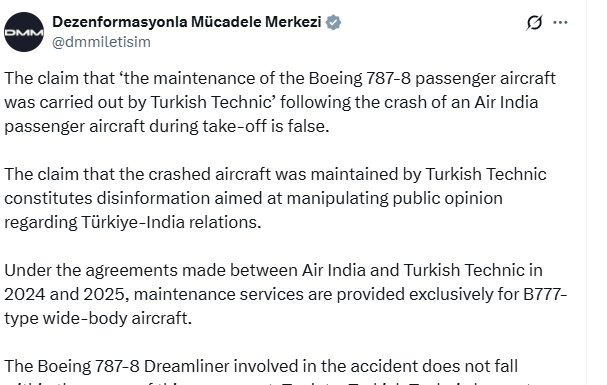The height and width of the screenshot is (385, 607).
Task: Open the Grok explain-post icon
Action: pyautogui.click(x=534, y=22)
